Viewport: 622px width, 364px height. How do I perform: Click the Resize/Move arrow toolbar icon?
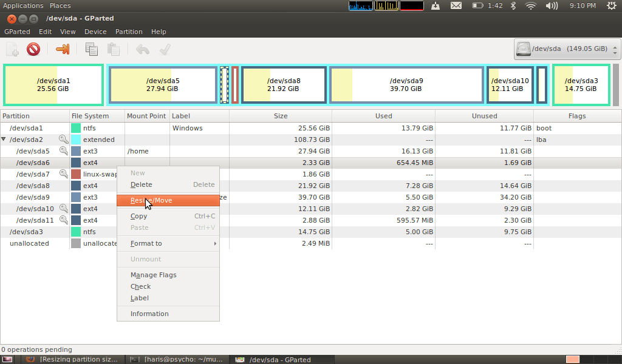[x=62, y=49]
